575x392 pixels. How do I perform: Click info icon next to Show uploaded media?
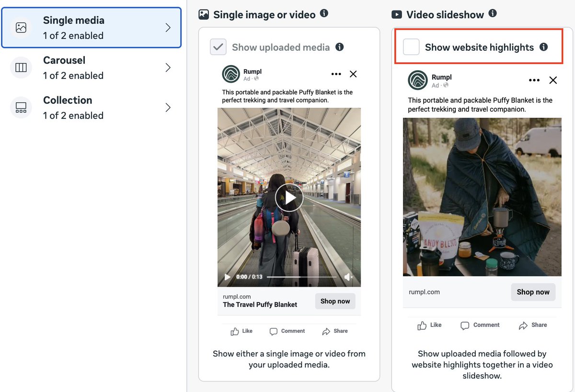(340, 47)
